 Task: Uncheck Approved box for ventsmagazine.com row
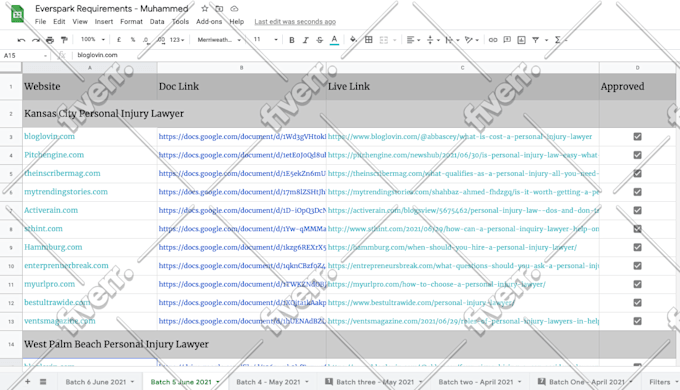pyautogui.click(x=637, y=321)
